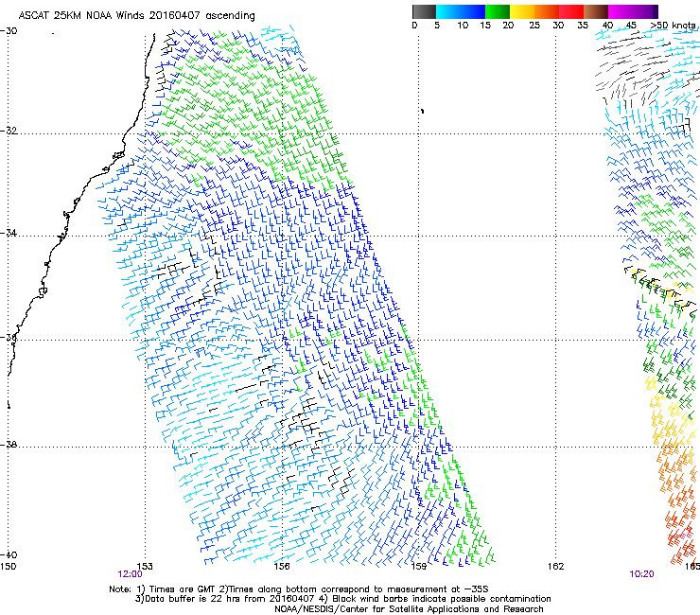
Task: Click legend tick label '25'
Action: pyautogui.click(x=534, y=26)
